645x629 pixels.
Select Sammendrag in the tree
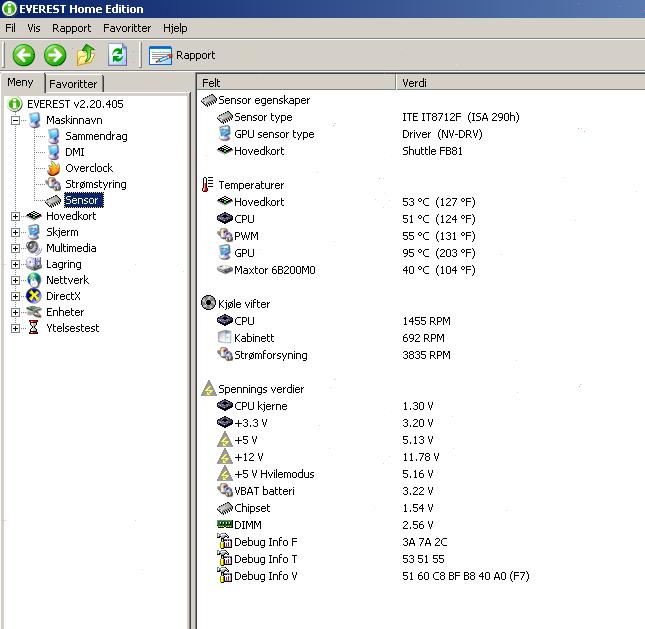(96, 136)
